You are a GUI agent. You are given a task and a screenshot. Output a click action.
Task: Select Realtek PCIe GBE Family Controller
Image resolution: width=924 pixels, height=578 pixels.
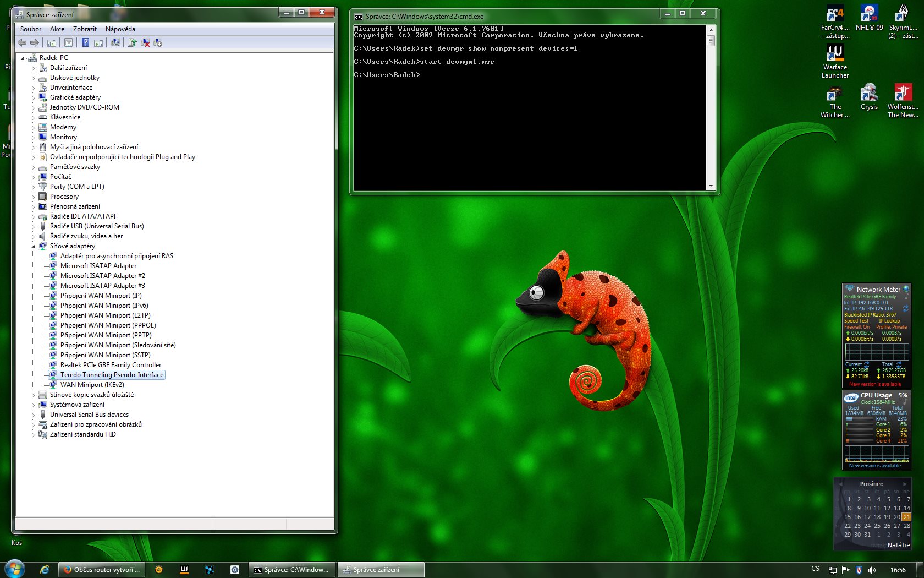tap(111, 365)
